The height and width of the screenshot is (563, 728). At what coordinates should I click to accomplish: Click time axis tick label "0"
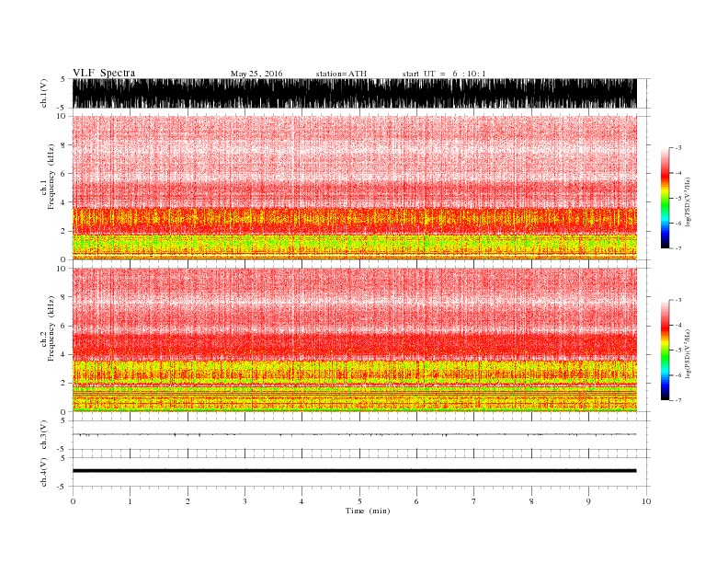(x=73, y=501)
